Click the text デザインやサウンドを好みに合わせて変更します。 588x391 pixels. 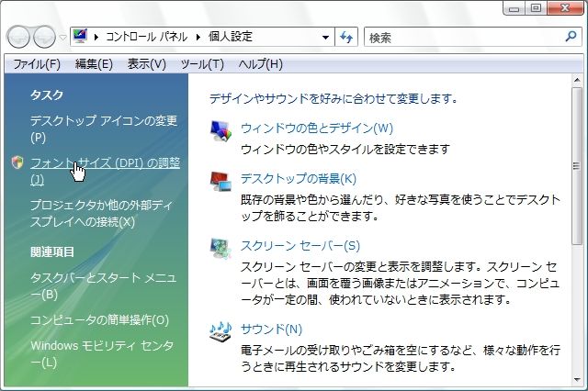[x=334, y=98]
